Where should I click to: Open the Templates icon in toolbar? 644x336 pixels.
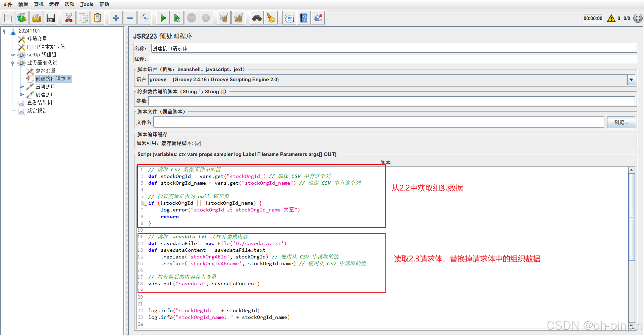[22, 18]
